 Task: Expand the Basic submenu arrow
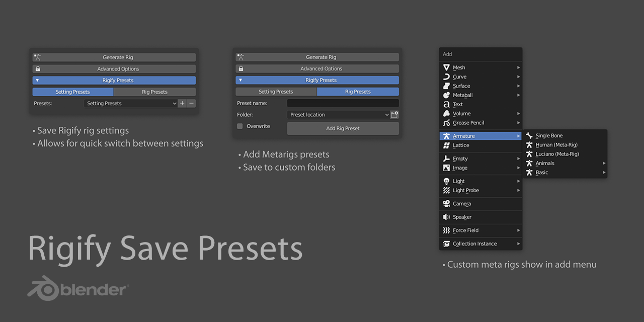point(604,173)
